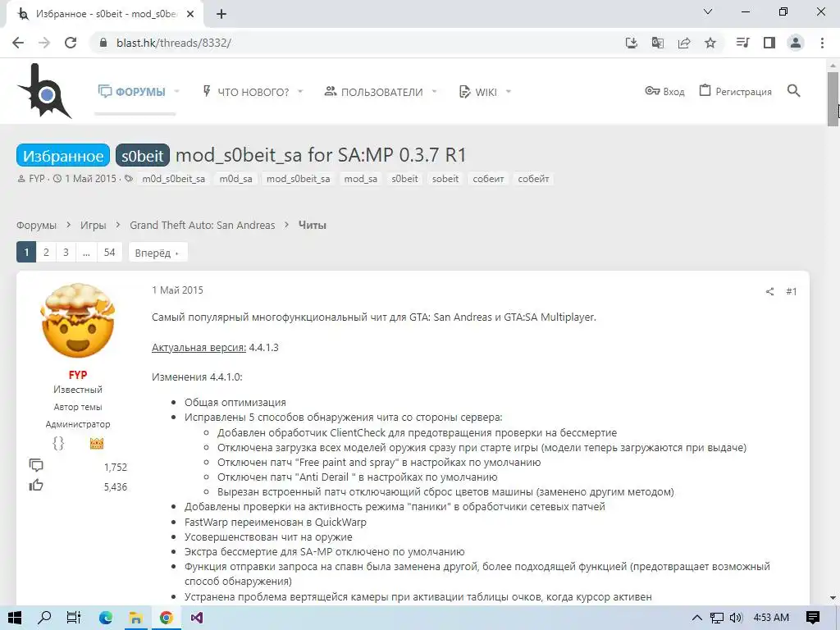The height and width of the screenshot is (630, 840).
Task: Bookmark this page with star
Action: pyautogui.click(x=710, y=43)
